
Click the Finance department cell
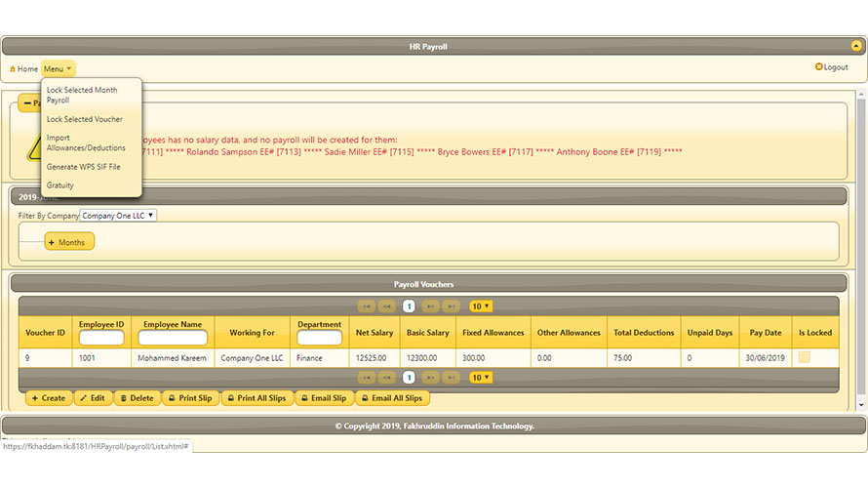pyautogui.click(x=320, y=358)
